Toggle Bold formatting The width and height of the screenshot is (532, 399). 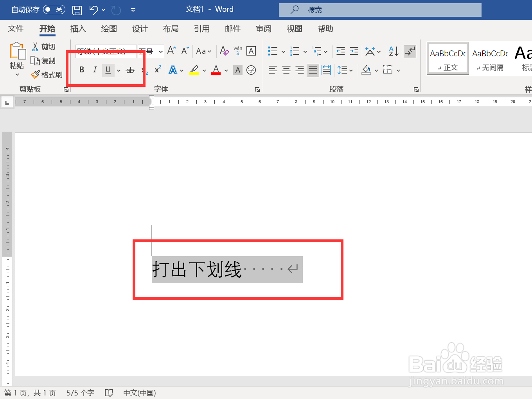pos(82,70)
